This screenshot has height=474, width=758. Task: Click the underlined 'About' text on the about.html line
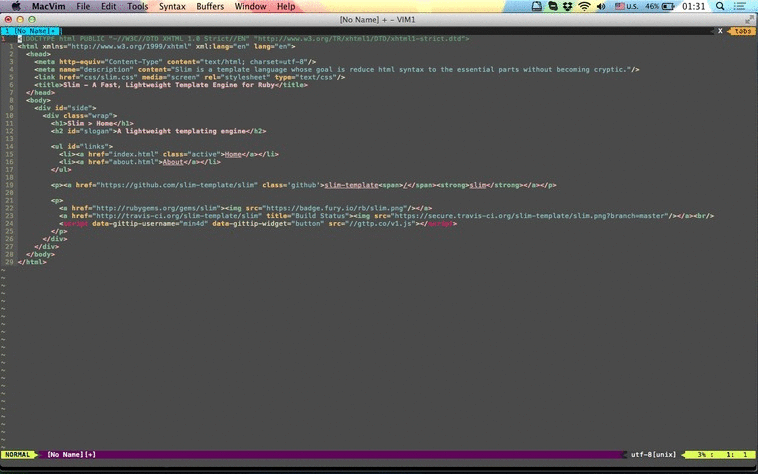pyautogui.click(x=173, y=162)
